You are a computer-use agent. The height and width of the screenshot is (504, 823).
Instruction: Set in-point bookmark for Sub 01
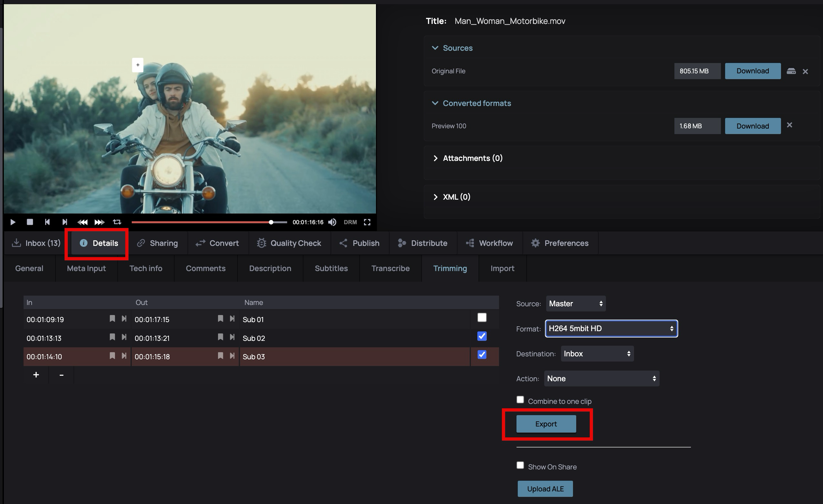112,319
